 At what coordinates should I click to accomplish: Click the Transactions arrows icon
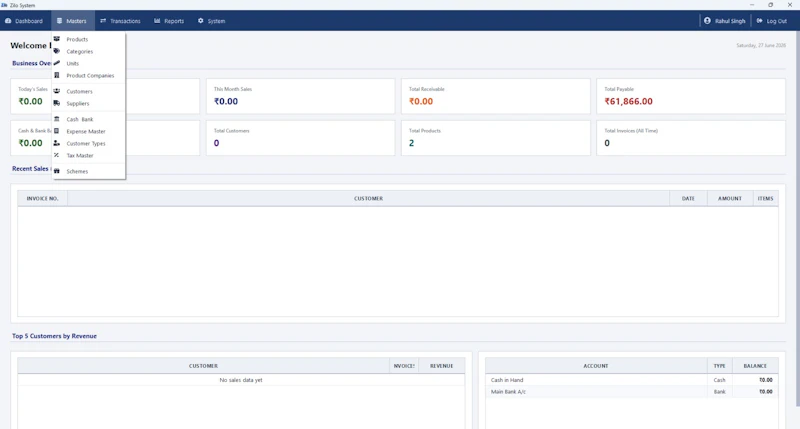click(103, 21)
